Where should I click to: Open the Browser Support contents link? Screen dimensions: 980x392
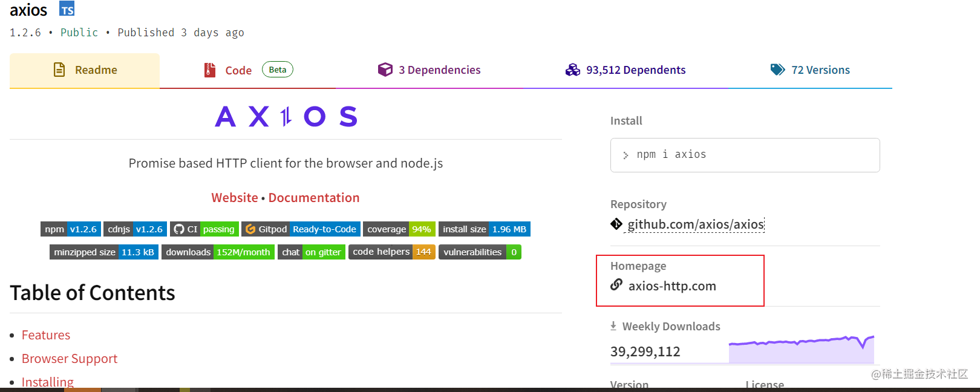tap(70, 359)
